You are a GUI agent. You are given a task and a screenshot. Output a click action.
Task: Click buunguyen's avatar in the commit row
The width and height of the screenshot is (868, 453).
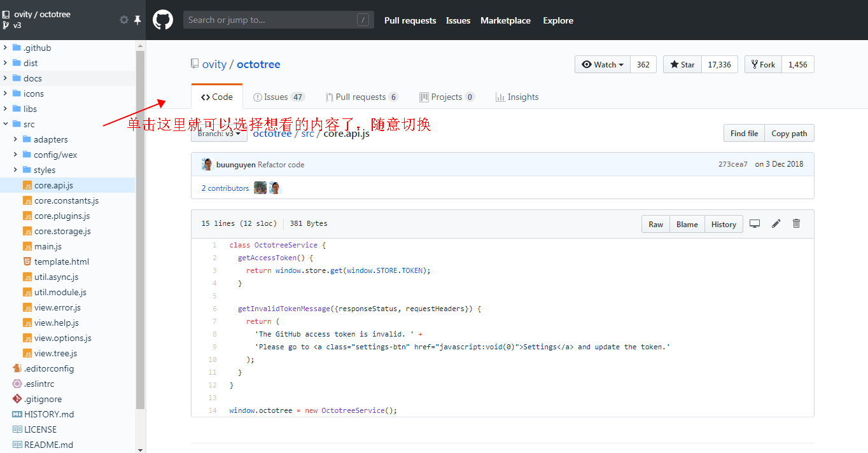pyautogui.click(x=207, y=164)
